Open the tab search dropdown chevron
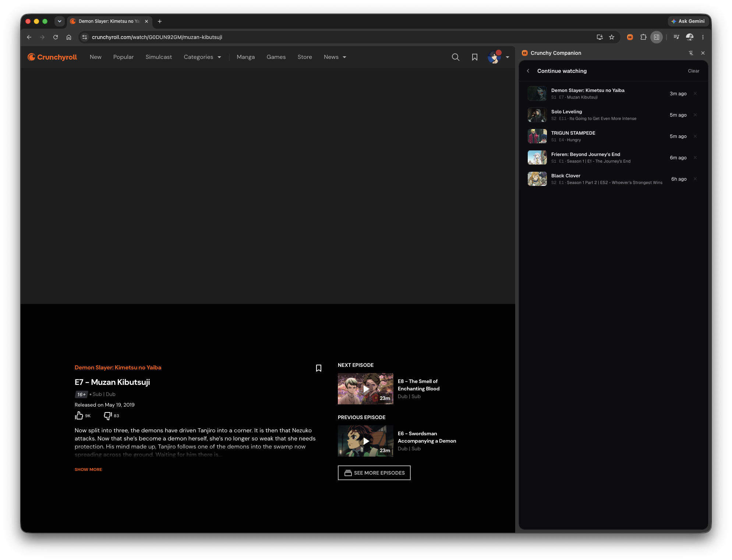 point(60,21)
